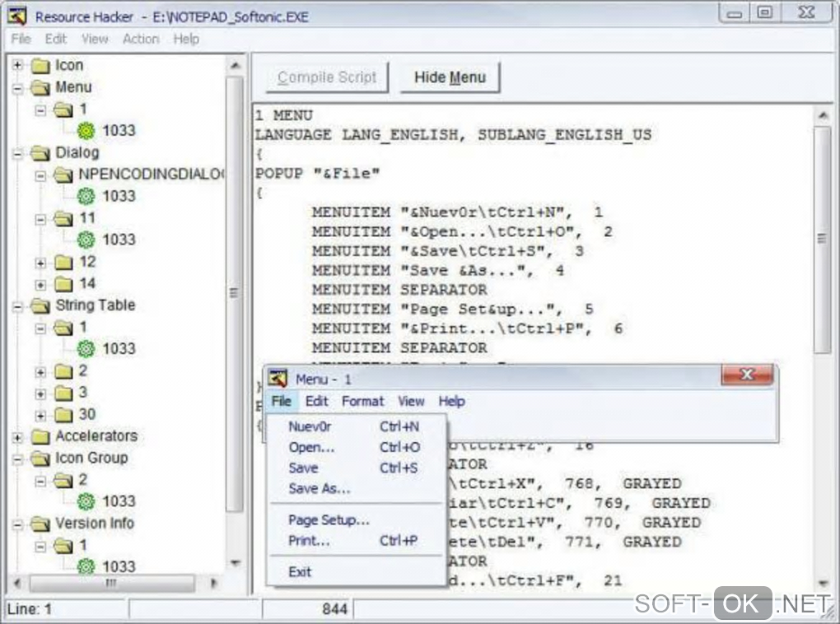Click tree horizontal scroll right arrow
This screenshot has height=624, width=840.
pos(214,583)
